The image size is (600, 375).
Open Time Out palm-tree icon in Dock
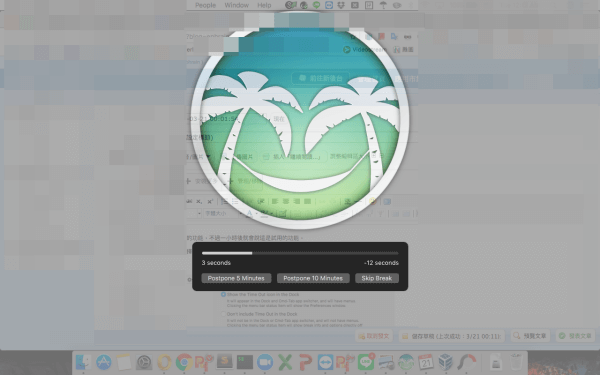pyautogui.click(x=406, y=362)
